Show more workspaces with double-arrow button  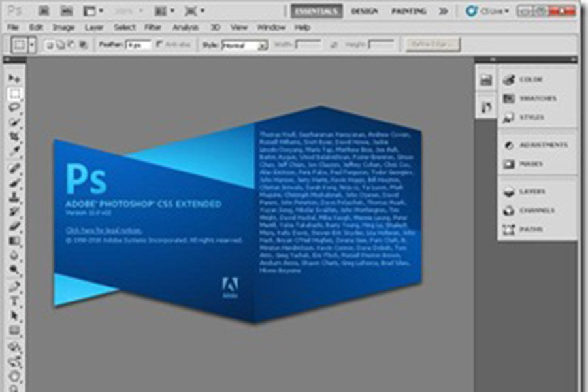(443, 11)
